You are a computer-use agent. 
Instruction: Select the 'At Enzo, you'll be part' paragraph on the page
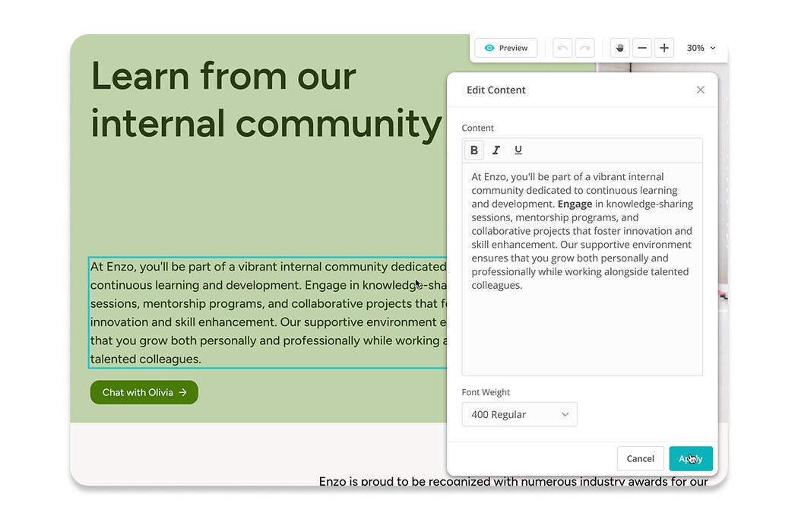(x=268, y=312)
